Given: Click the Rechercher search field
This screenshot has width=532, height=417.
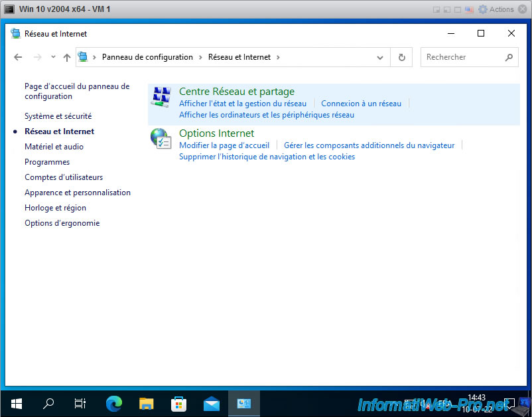Looking at the screenshot, I should (469, 57).
